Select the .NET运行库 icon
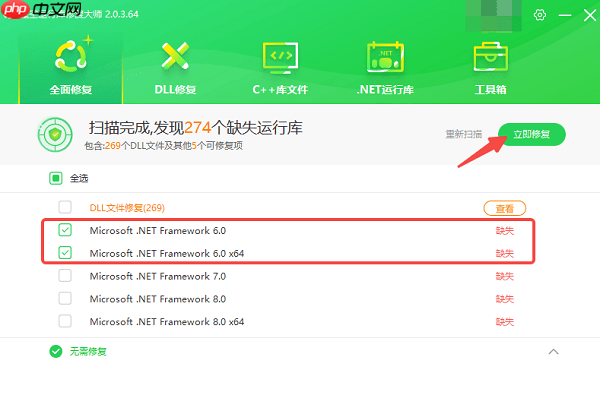 (x=385, y=57)
